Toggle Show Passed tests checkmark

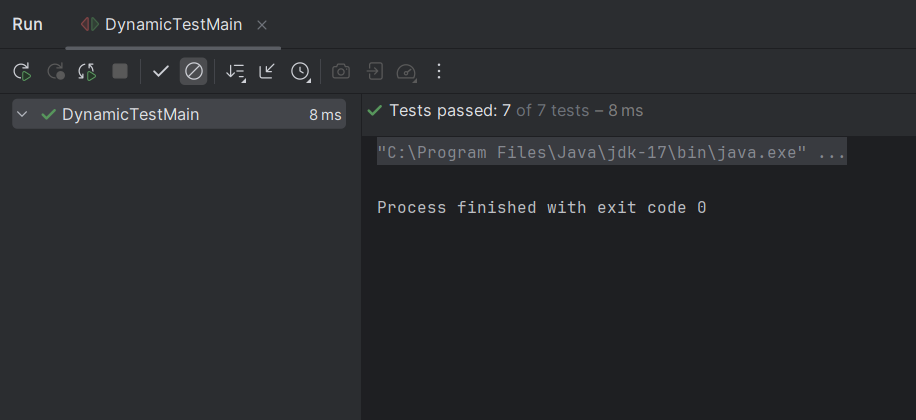pos(160,71)
